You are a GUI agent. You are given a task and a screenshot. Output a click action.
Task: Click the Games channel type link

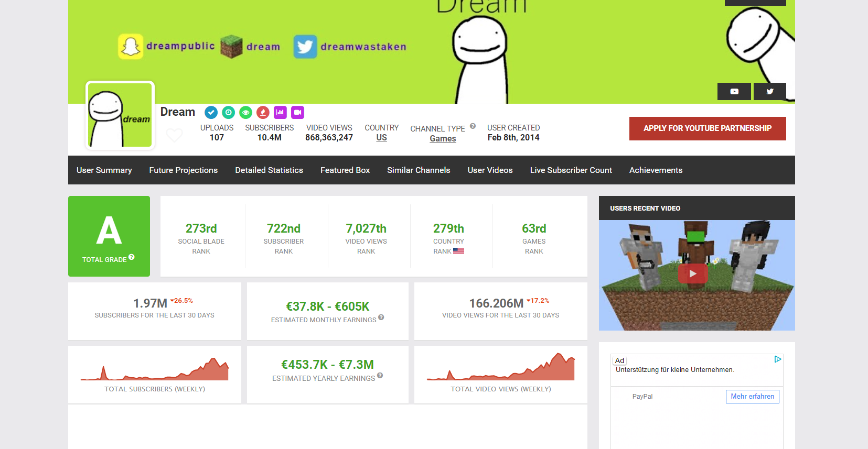443,139
